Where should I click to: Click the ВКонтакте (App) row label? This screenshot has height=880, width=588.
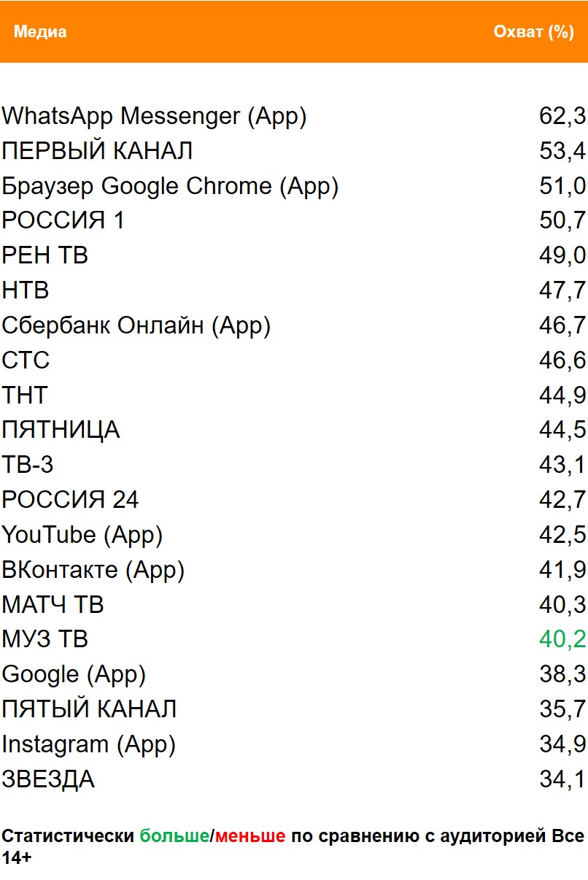[x=93, y=570]
